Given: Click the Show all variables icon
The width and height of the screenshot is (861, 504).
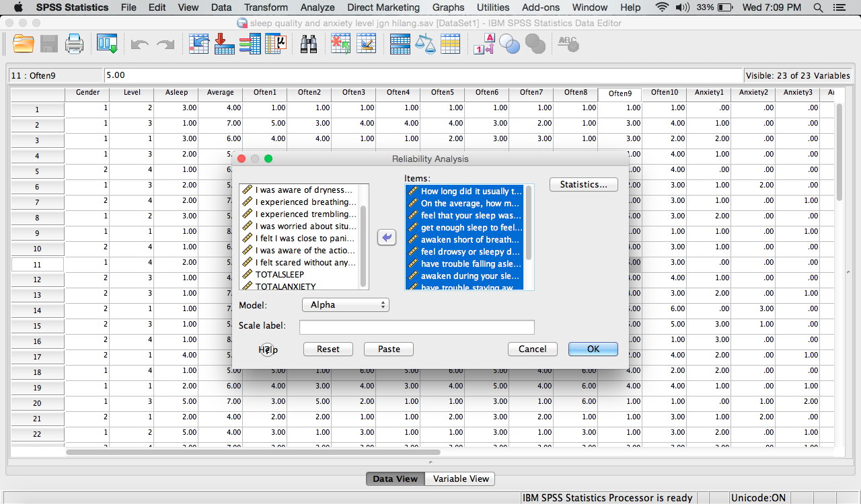Looking at the screenshot, I should pyautogui.click(x=535, y=44).
